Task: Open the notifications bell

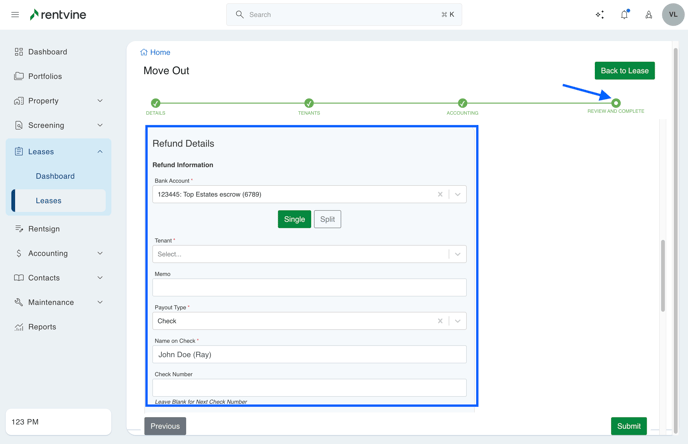Action: (625, 15)
